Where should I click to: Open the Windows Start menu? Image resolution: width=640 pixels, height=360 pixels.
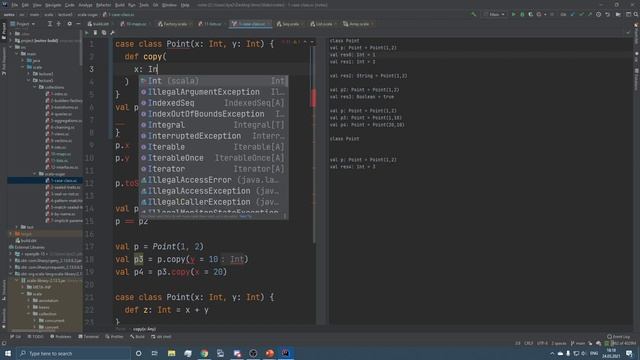[8, 353]
